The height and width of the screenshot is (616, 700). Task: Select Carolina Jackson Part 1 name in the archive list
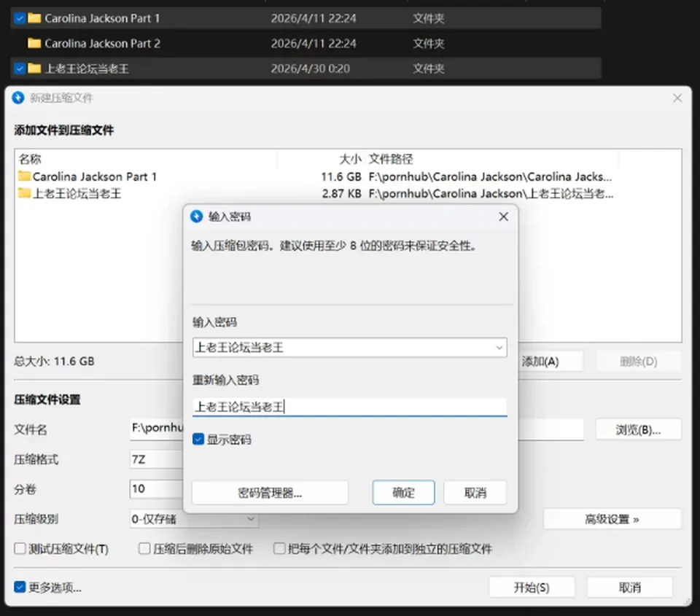95,176
